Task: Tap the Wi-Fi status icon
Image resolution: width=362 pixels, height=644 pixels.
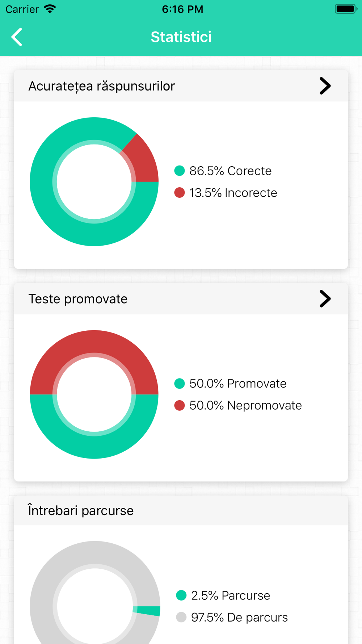Action: 50,9
